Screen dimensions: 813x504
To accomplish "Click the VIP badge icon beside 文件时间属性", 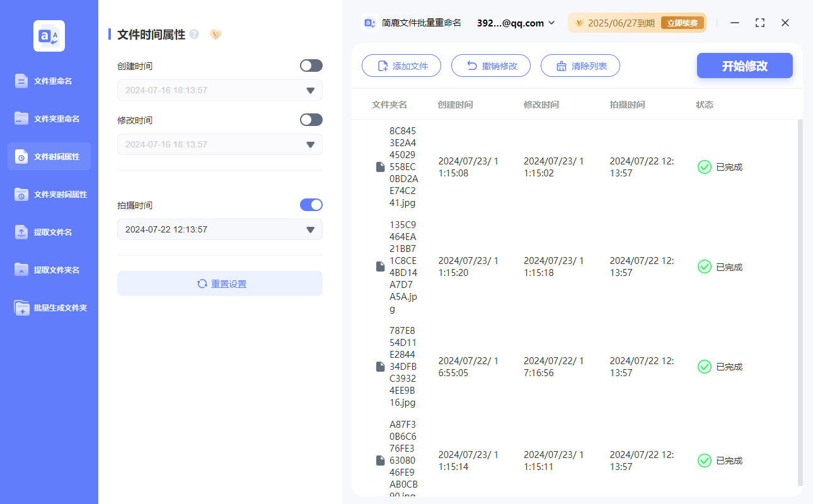I will click(x=216, y=34).
